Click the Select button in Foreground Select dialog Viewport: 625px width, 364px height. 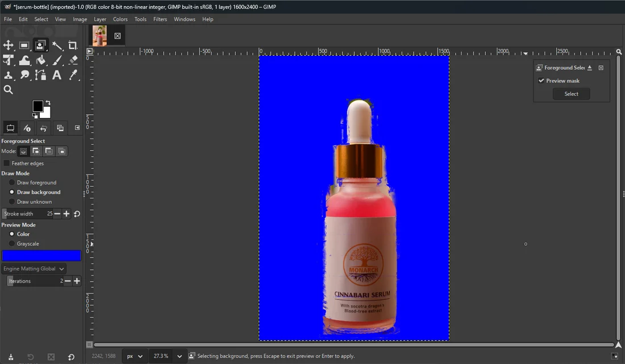[571, 94]
